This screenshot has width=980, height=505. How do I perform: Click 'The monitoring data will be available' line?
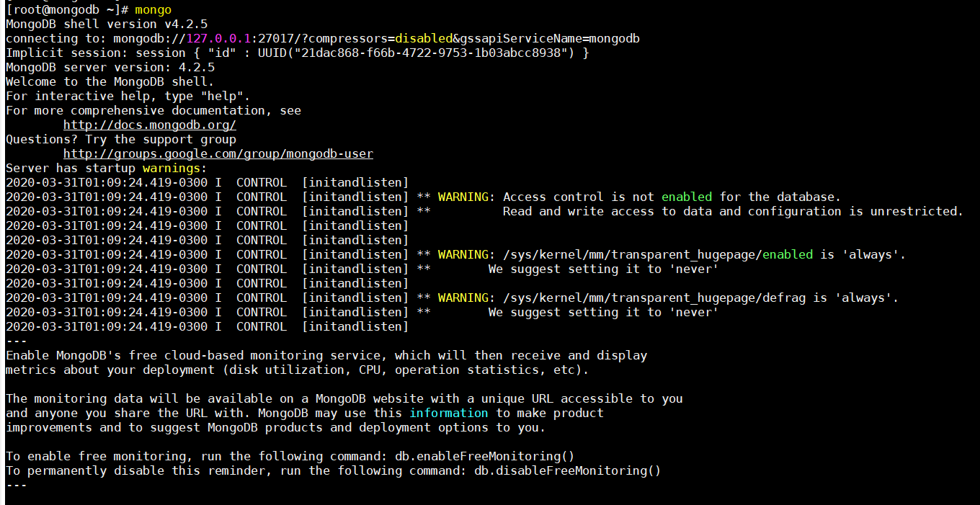(x=344, y=399)
